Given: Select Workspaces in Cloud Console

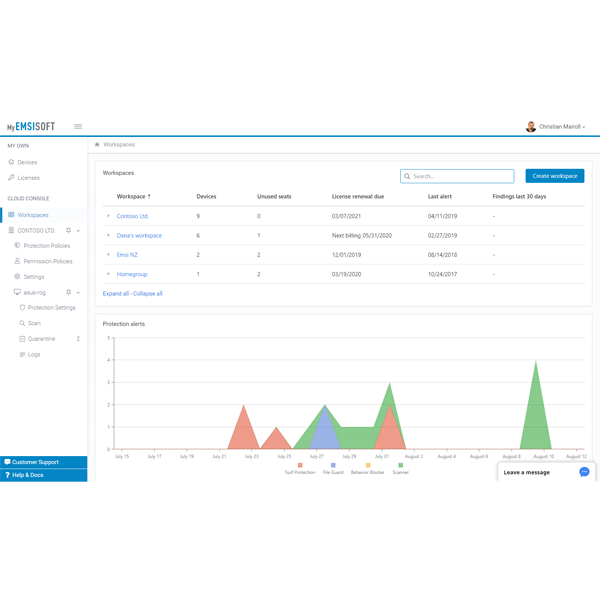Looking at the screenshot, I should 33,215.
